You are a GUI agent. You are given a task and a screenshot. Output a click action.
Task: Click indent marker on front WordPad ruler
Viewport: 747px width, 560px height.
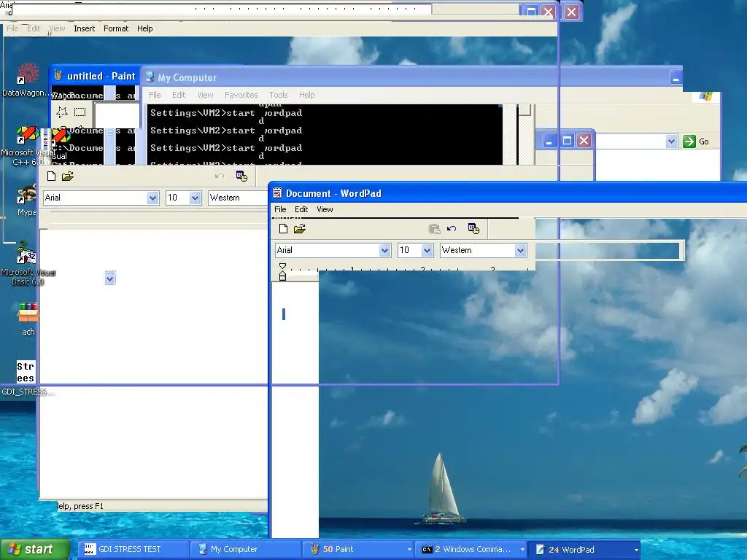point(282,271)
